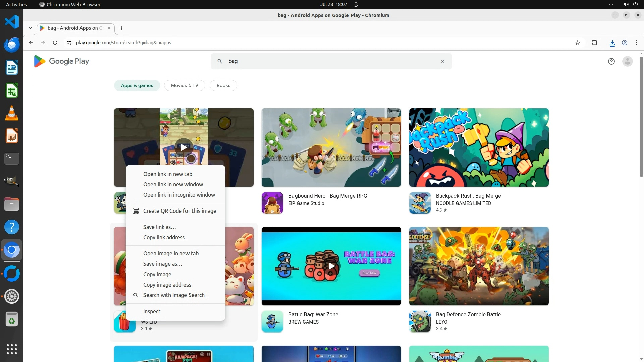The width and height of the screenshot is (644, 362).
Task: Choose Copy link address from context menu
Action: click(x=164, y=237)
